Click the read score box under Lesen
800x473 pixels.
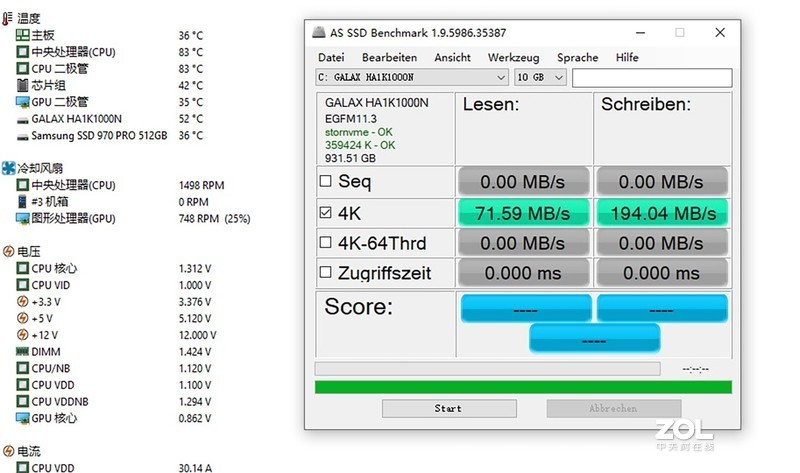526,308
